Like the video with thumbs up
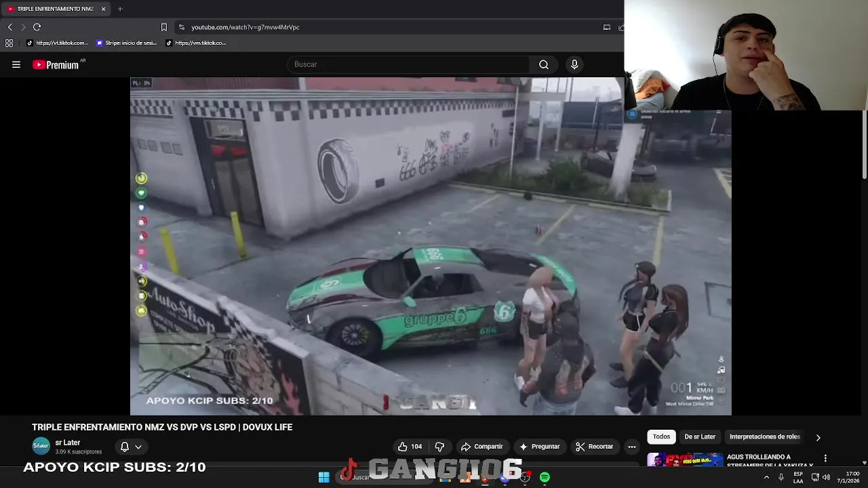The width and height of the screenshot is (868, 488). (410, 447)
